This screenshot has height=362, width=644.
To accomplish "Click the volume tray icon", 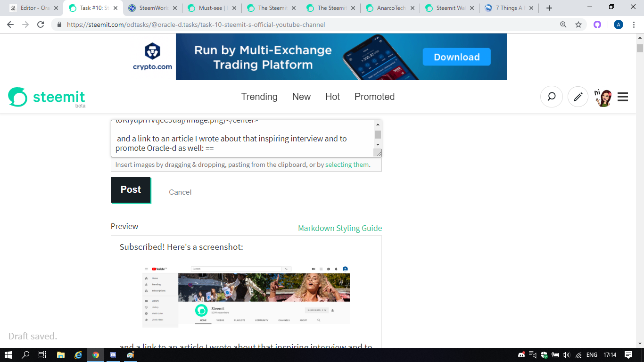I will [x=567, y=355].
